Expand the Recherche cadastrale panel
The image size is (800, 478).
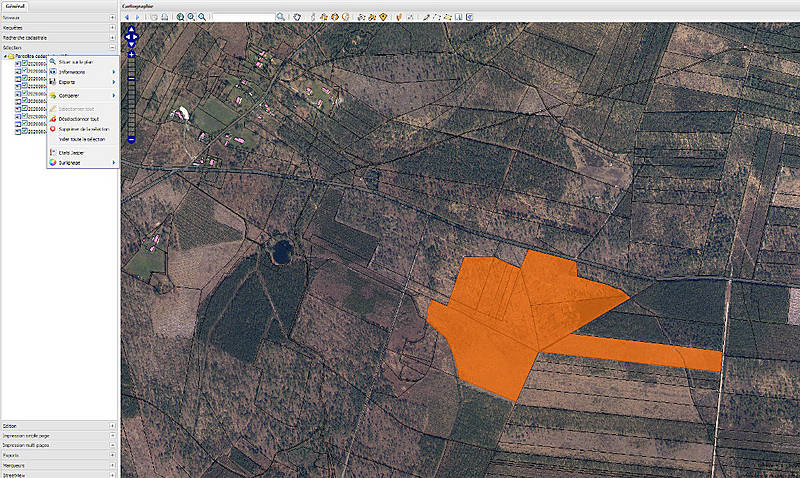[x=112, y=37]
